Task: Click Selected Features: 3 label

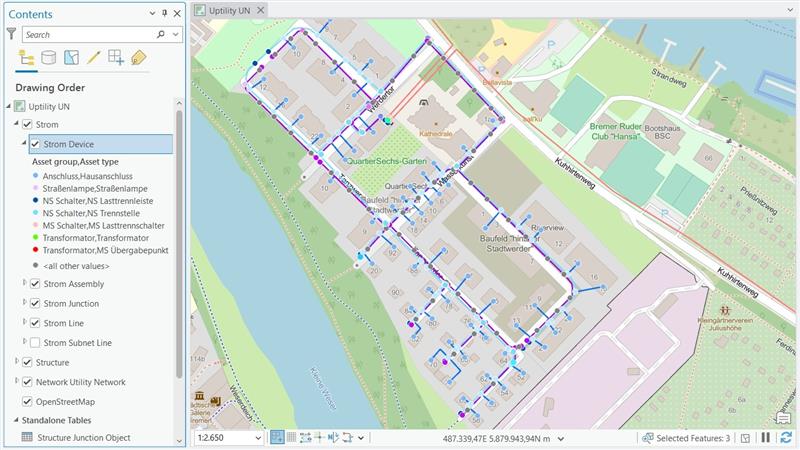Action: [x=693, y=438]
